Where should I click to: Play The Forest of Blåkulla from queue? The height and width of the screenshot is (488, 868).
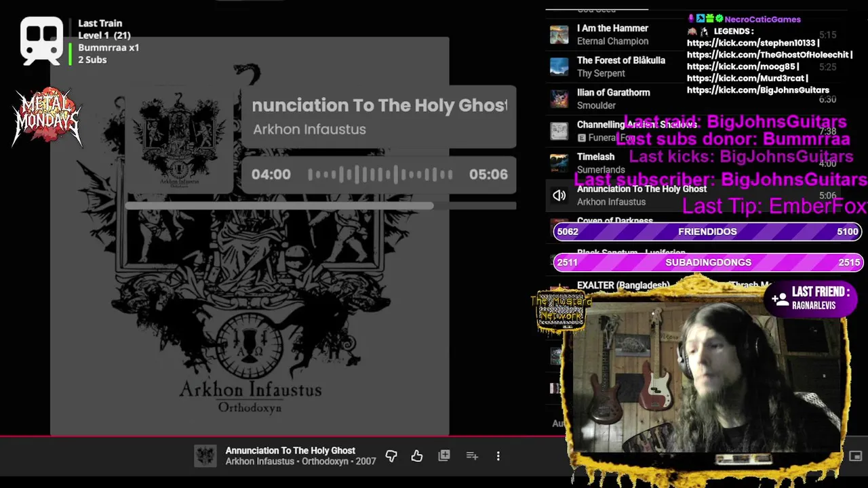[x=620, y=60]
